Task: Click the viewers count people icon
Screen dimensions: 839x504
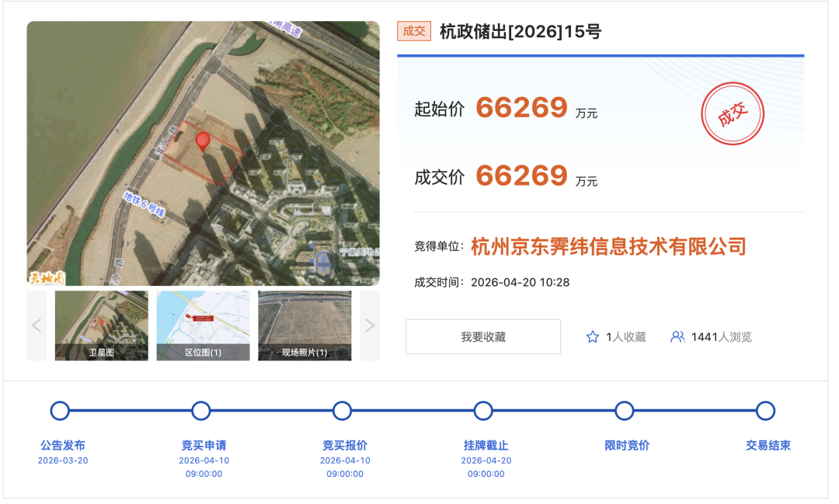Action: pyautogui.click(x=677, y=337)
